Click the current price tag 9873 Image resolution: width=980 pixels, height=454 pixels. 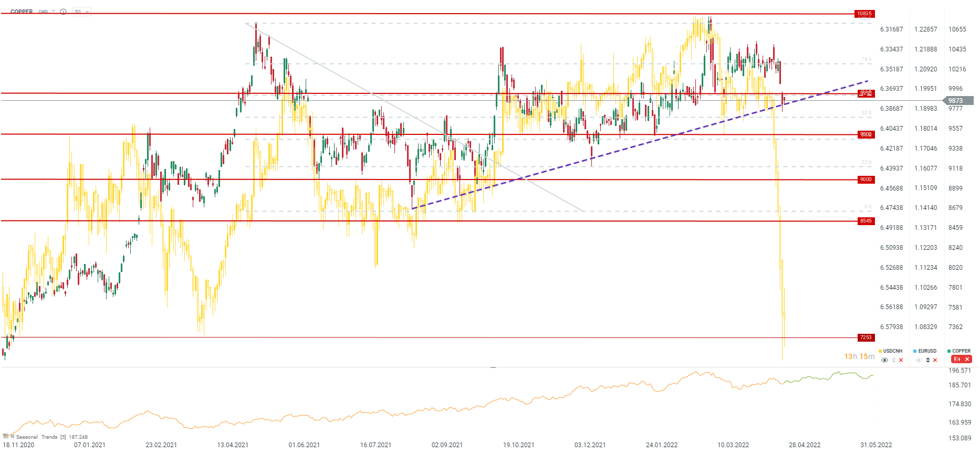tap(958, 101)
